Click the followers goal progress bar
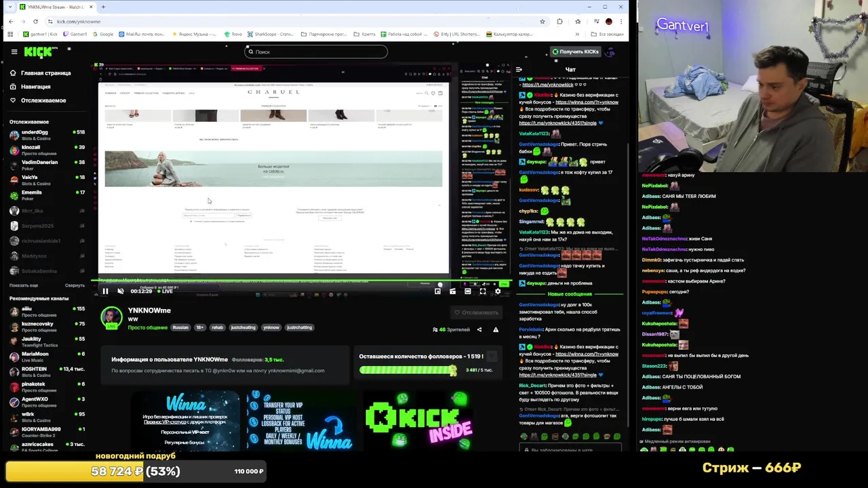The height and width of the screenshot is (488, 868). 408,370
